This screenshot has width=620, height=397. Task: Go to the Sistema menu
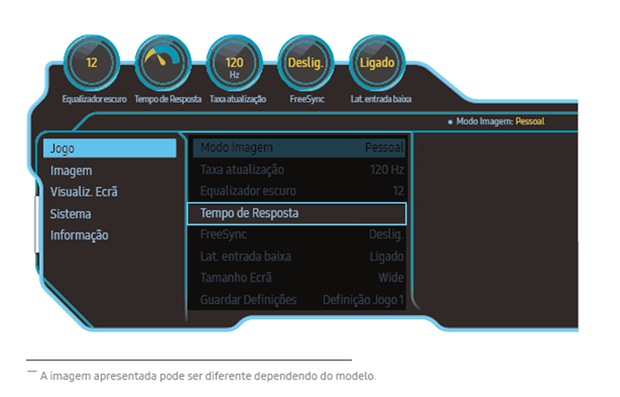click(x=70, y=214)
